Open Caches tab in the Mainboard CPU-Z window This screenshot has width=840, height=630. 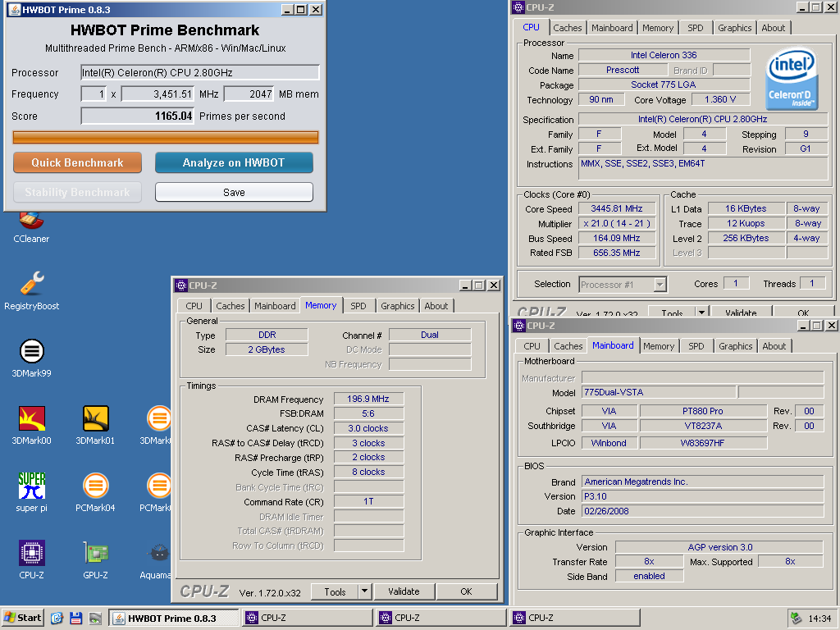click(568, 346)
